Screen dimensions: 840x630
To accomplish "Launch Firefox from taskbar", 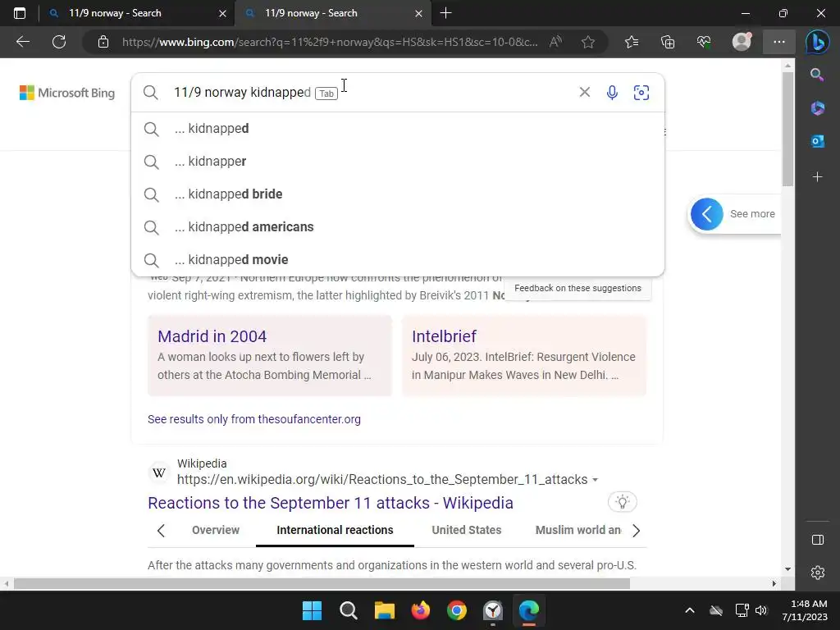I will pos(421,610).
